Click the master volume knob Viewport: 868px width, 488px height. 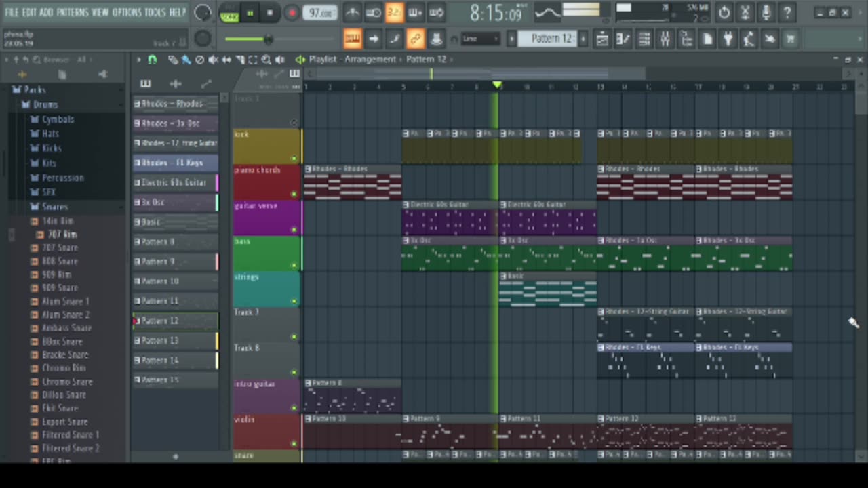click(202, 12)
